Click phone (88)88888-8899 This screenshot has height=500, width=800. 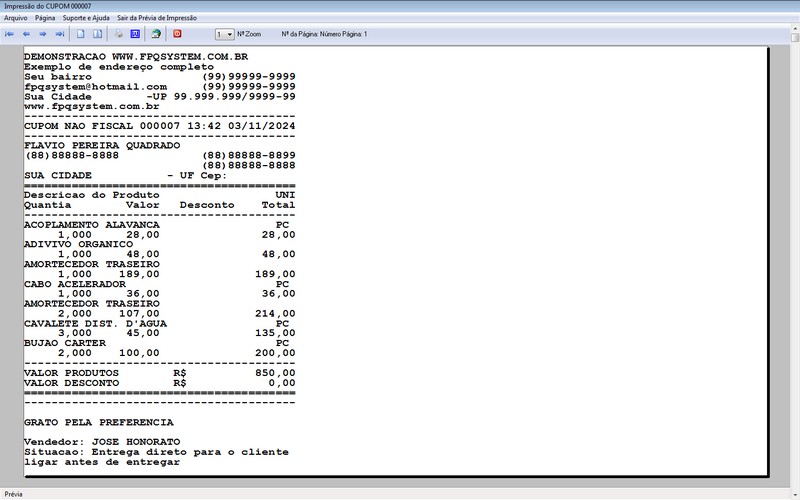(249, 155)
